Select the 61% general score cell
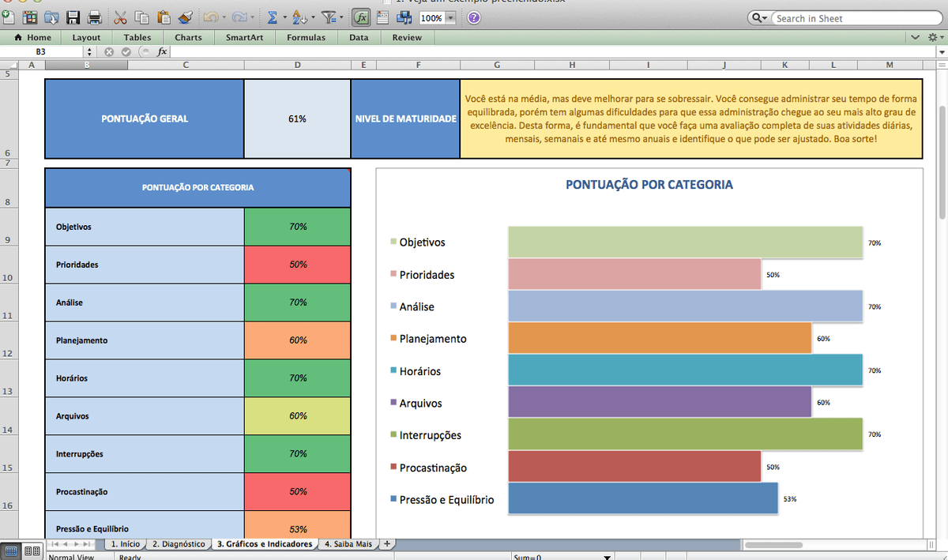The height and width of the screenshot is (560, 948). tap(298, 118)
